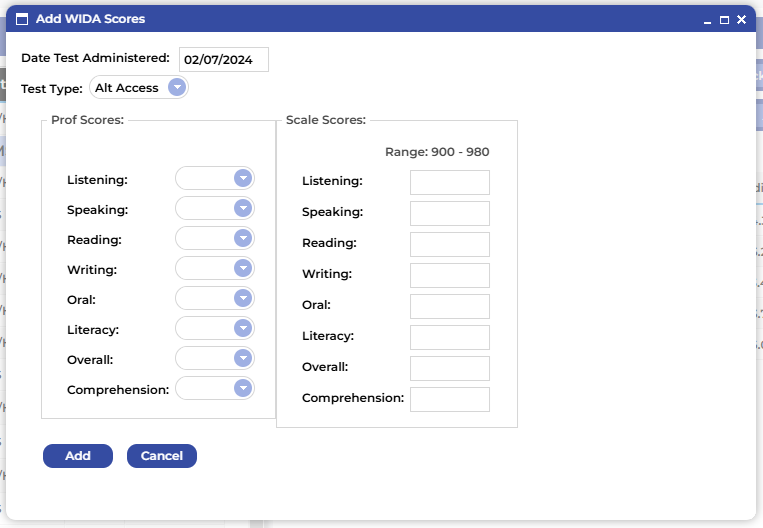
Task: Focus the Speaking scale score field
Action: [449, 213]
